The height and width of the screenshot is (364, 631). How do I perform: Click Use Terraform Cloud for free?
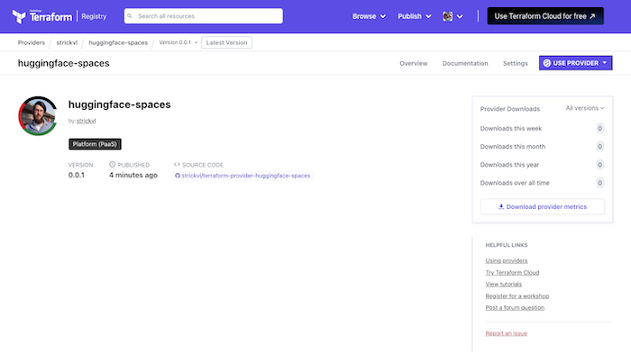(x=545, y=16)
